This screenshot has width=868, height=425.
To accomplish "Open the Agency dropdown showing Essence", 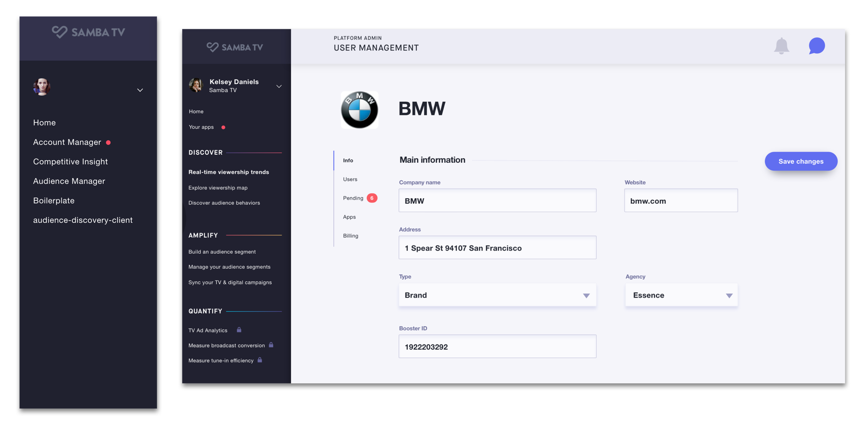I will pyautogui.click(x=681, y=295).
